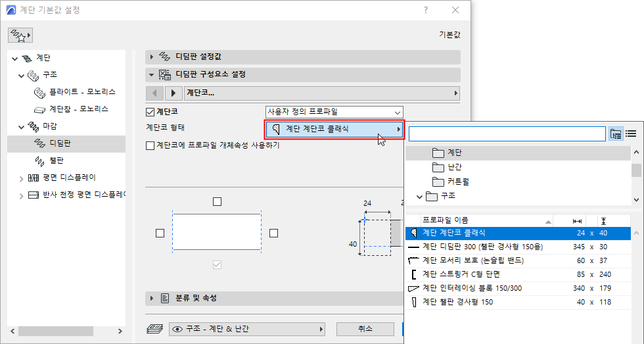Toggle the left edge nosing checkbox
Image resolution: width=644 pixels, height=344 pixels.
[x=160, y=233]
